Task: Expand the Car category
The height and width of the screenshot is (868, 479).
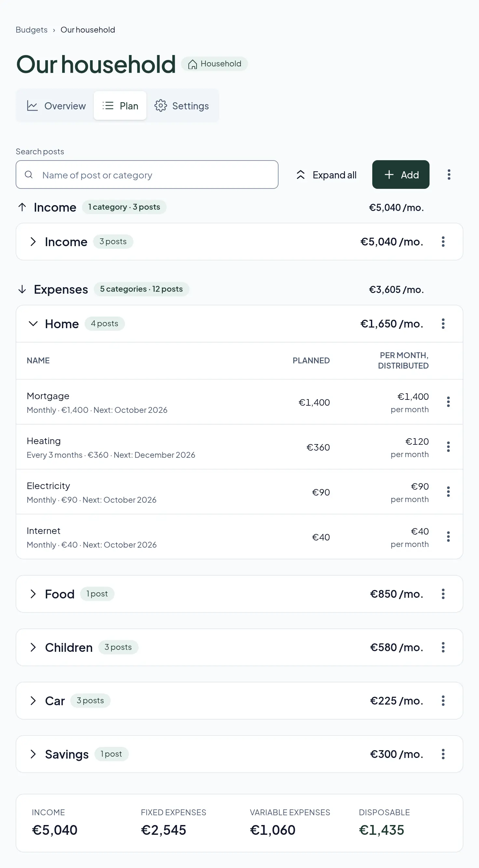Action: (x=33, y=701)
